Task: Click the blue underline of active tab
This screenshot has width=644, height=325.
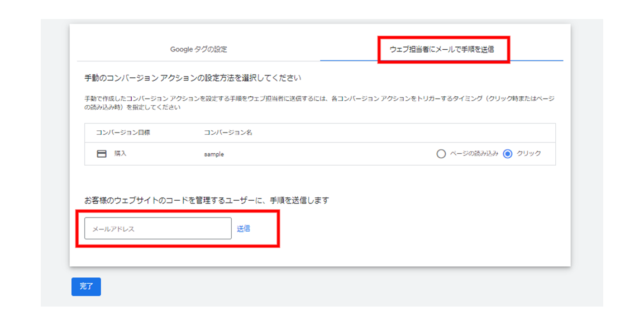Action: [x=441, y=60]
